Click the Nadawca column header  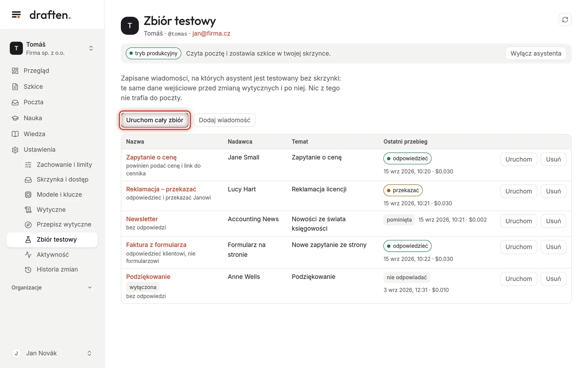coord(240,142)
